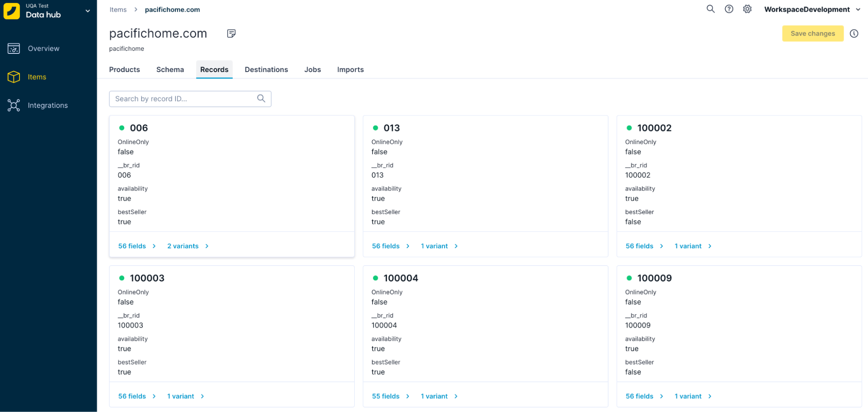Viewport: 868px width, 412px height.
Task: Open the settings gear icon
Action: click(x=747, y=9)
